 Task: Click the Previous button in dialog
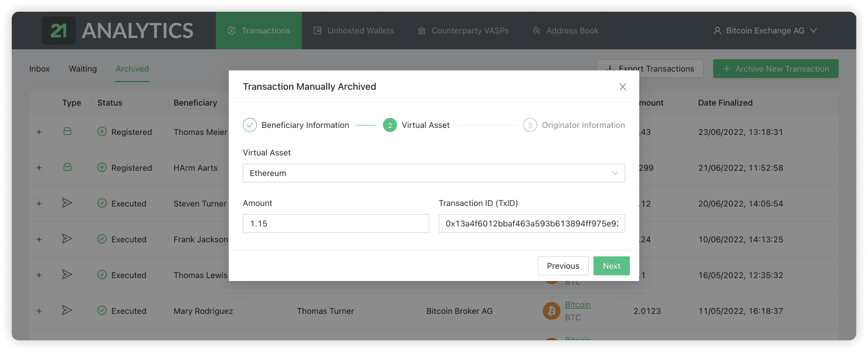pos(562,266)
